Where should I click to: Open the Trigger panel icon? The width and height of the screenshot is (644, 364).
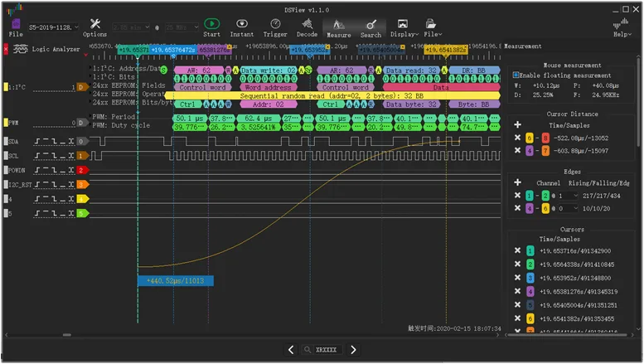click(x=275, y=23)
